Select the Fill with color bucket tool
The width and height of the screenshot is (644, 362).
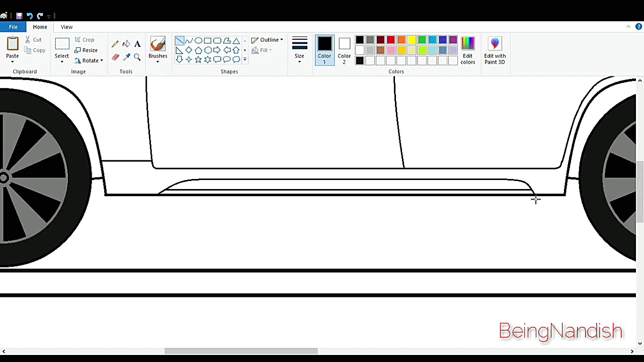tap(126, 44)
